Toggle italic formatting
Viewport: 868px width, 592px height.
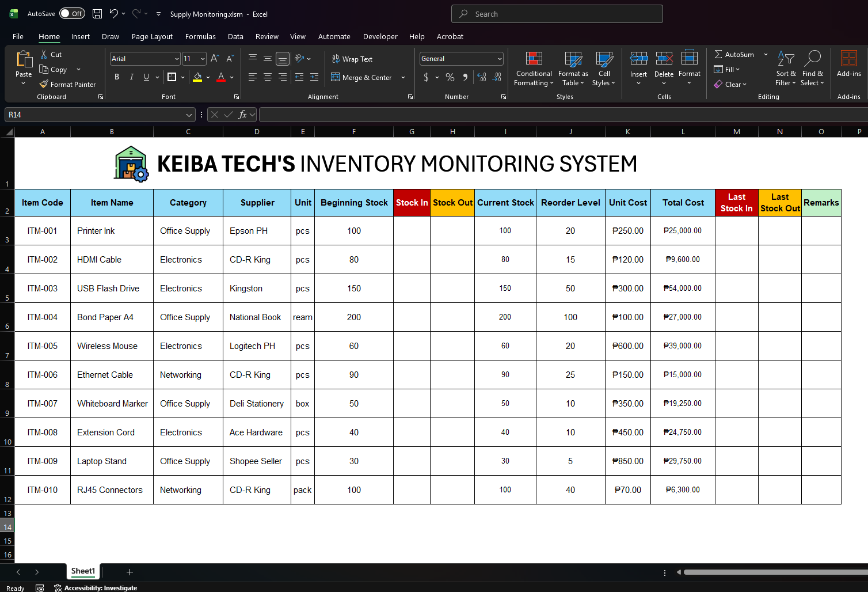[x=131, y=77]
